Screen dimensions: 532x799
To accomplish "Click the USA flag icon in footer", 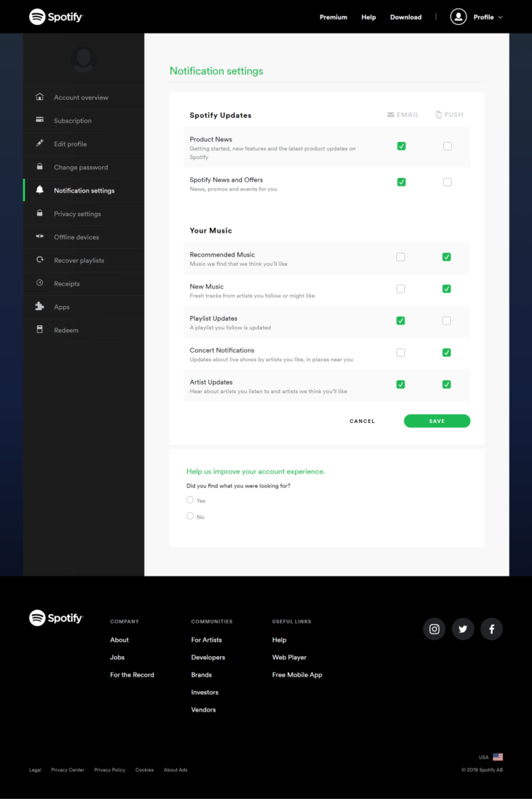I will coord(498,757).
